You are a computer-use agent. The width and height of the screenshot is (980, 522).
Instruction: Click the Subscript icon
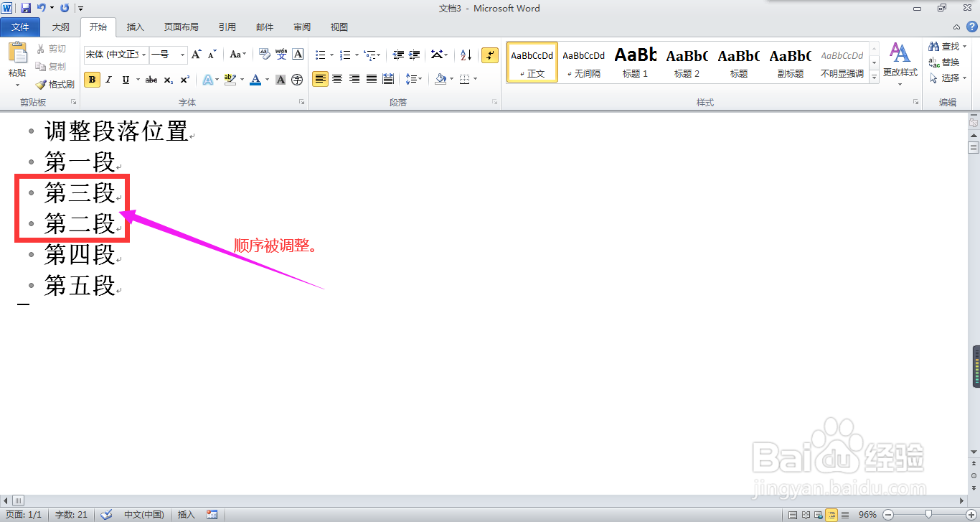click(x=167, y=79)
